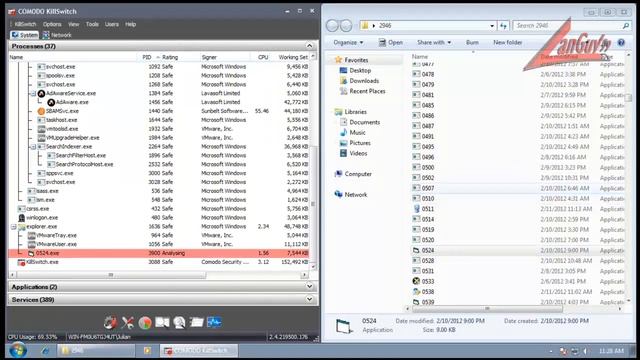
Task: Click the magnifier-over-disc icon in KillSwitch toolbar
Action: pyautogui.click(x=179, y=322)
